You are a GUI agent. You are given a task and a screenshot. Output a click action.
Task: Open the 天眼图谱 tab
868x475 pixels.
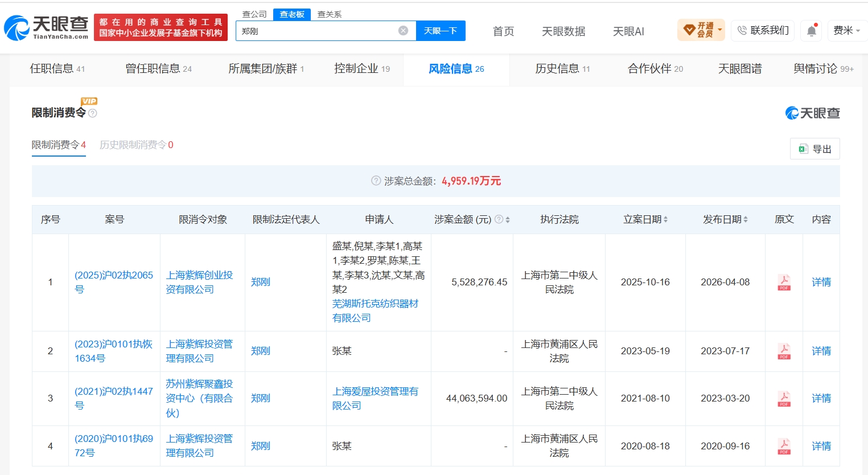(740, 69)
